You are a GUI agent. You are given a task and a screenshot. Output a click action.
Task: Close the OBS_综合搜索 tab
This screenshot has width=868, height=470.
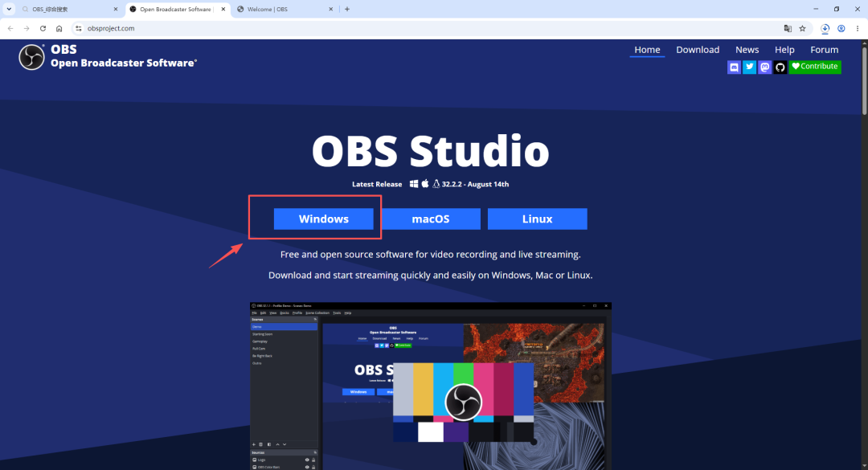click(116, 9)
